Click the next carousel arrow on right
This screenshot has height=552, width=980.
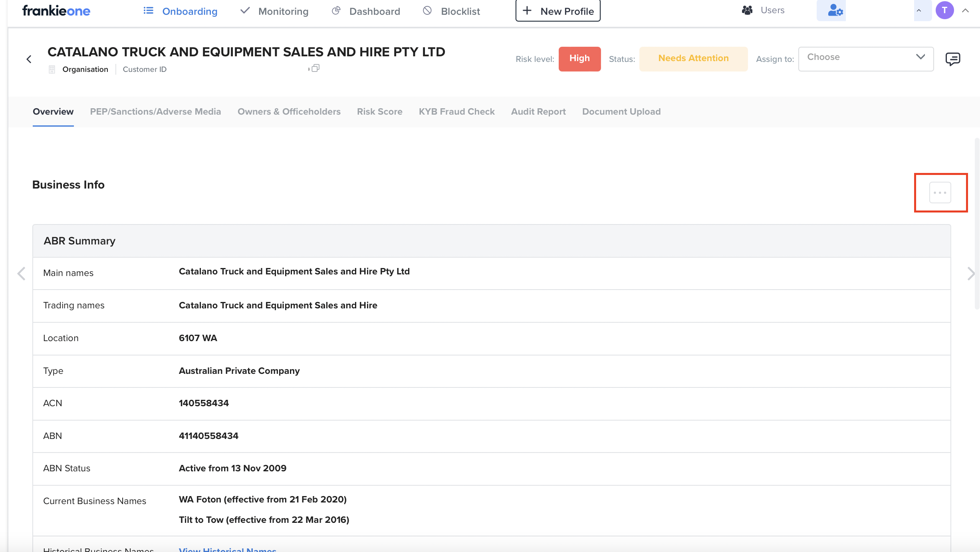(x=971, y=274)
